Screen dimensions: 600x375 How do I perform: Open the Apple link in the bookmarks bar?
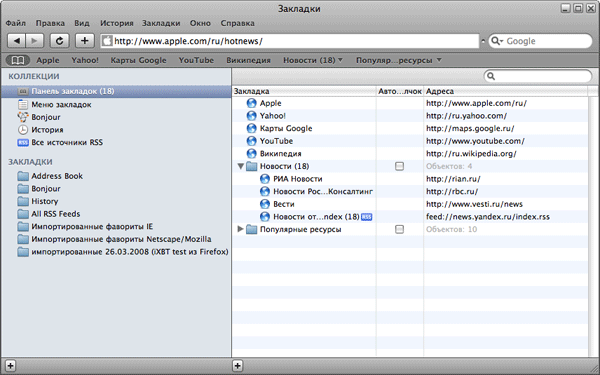coord(48,60)
